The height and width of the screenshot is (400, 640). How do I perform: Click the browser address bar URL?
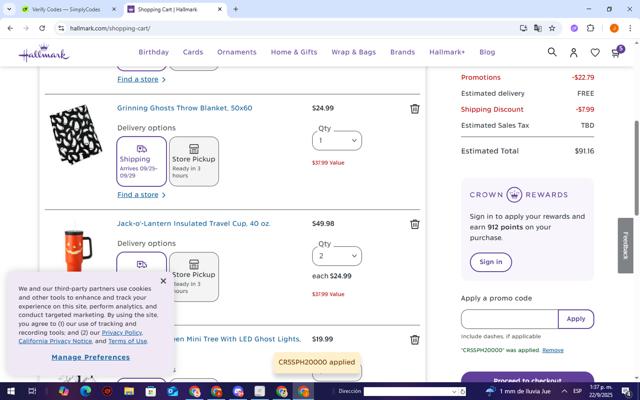point(110,28)
